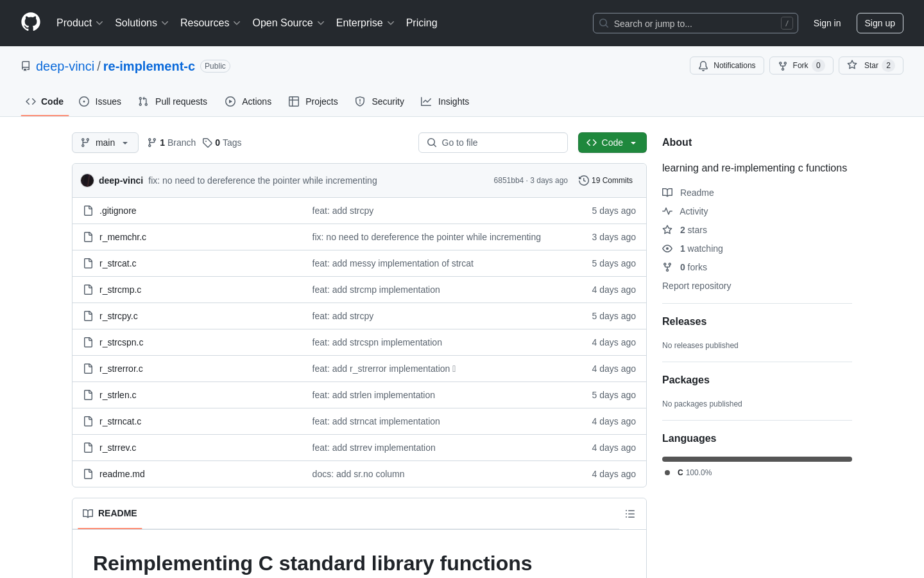This screenshot has width=924, height=578.
Task: Select the bell icon in Notifications
Action: point(703,66)
